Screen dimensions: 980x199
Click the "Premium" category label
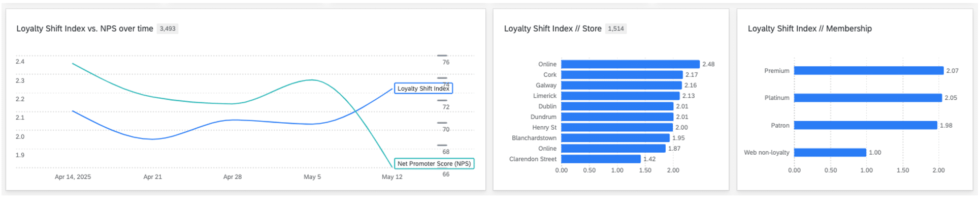pyautogui.click(x=777, y=71)
